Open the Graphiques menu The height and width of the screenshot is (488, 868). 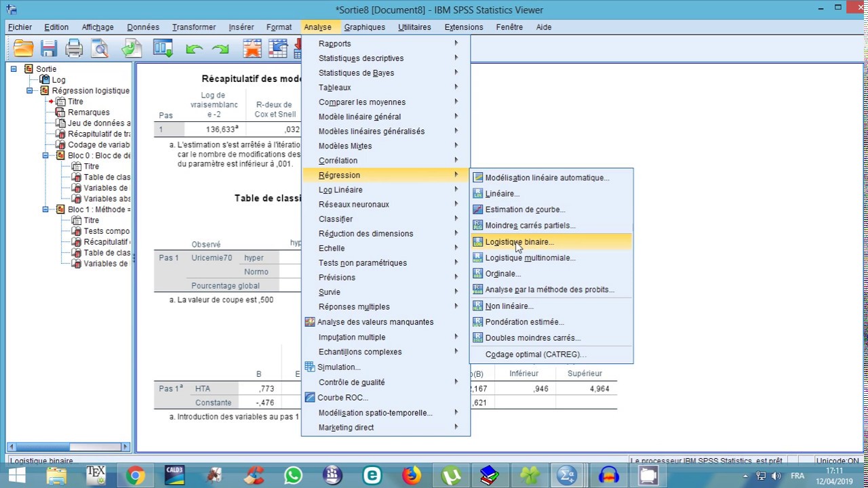pyautogui.click(x=364, y=27)
